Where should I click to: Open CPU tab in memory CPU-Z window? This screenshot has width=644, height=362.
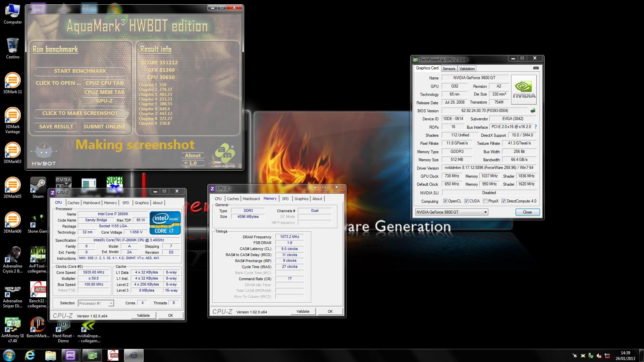pos(218,199)
